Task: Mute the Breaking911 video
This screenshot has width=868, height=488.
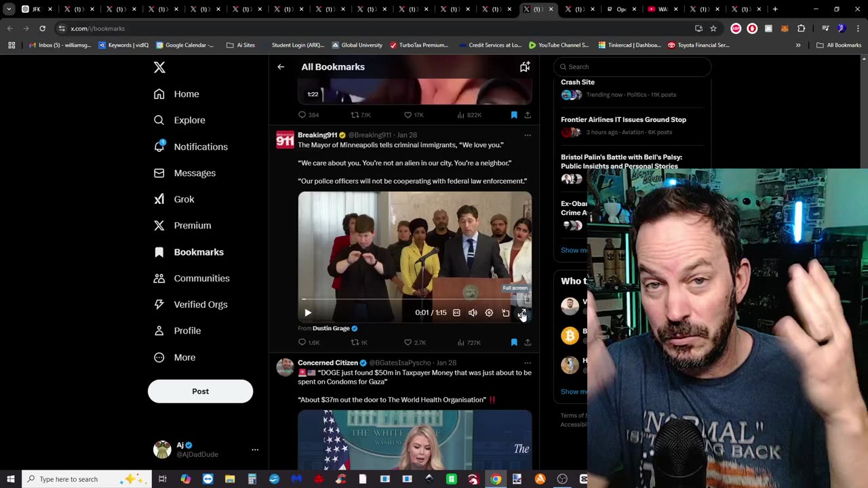Action: [x=473, y=312]
